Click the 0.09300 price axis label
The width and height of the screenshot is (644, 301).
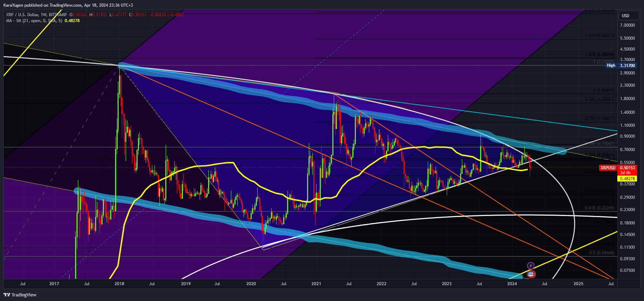[628, 259]
